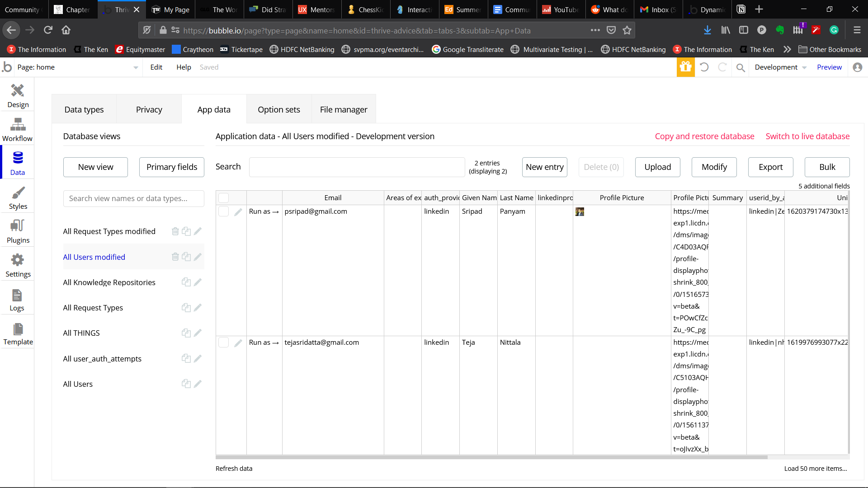Expand the additional bookmarks chevron
The width and height of the screenshot is (868, 488).
[x=787, y=50]
